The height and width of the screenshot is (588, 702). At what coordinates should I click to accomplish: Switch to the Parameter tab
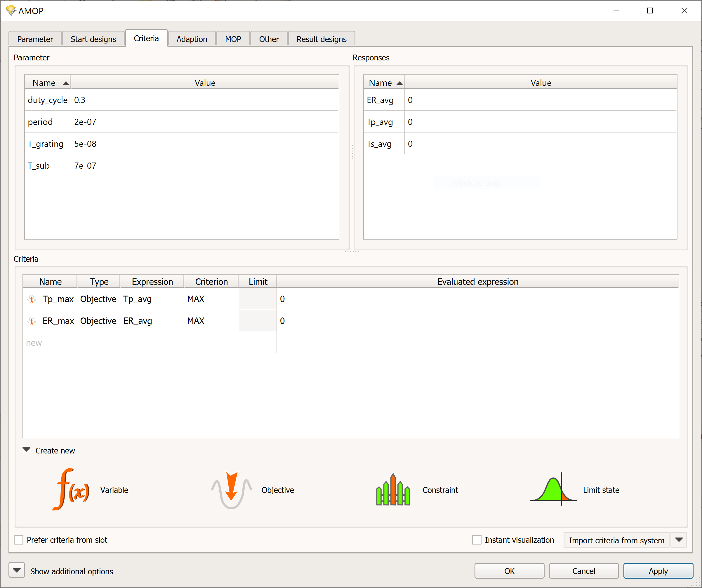click(35, 39)
